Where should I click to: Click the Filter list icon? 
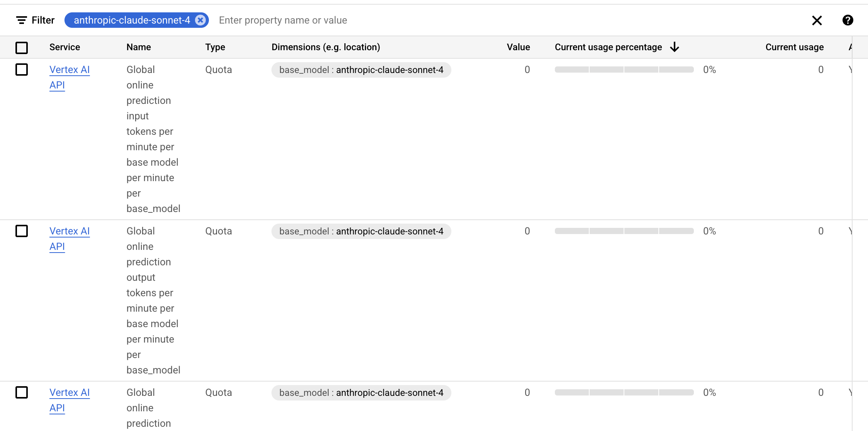pos(22,20)
